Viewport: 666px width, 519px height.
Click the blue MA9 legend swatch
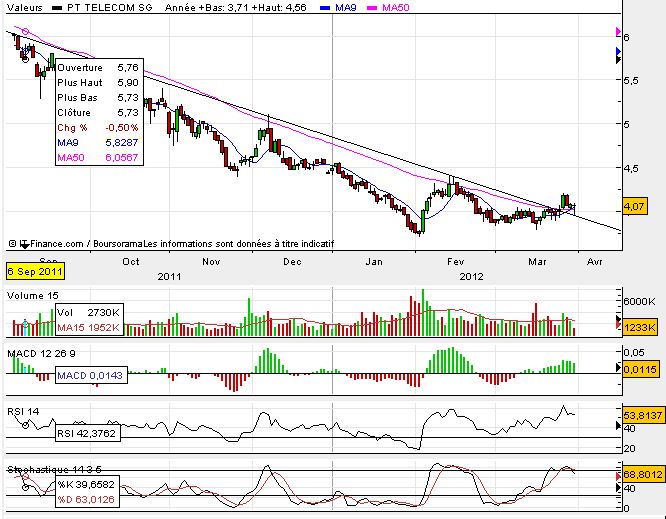pyautogui.click(x=325, y=8)
